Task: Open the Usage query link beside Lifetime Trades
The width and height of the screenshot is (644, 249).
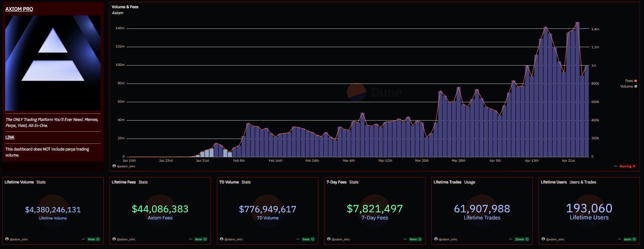Action: pos(470,182)
